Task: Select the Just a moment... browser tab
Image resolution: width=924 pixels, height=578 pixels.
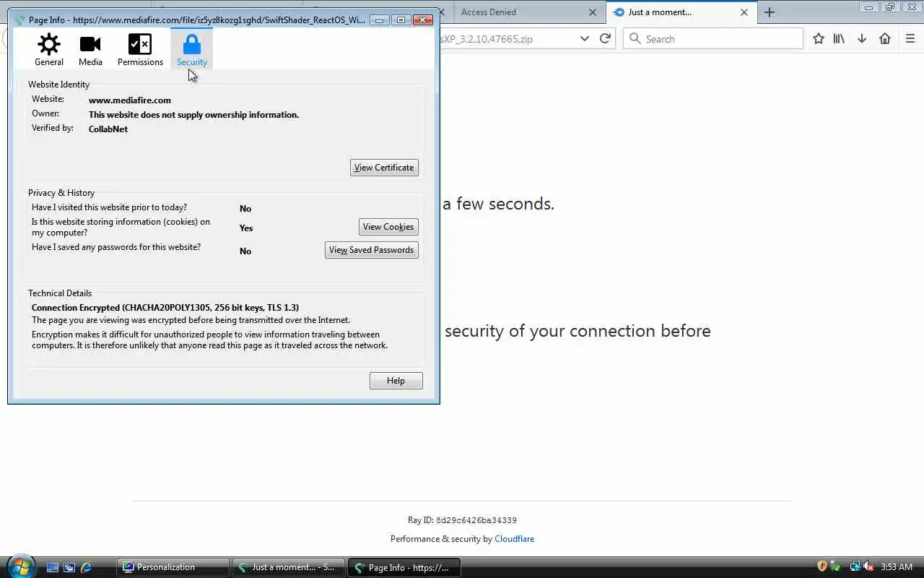Action: (x=681, y=12)
